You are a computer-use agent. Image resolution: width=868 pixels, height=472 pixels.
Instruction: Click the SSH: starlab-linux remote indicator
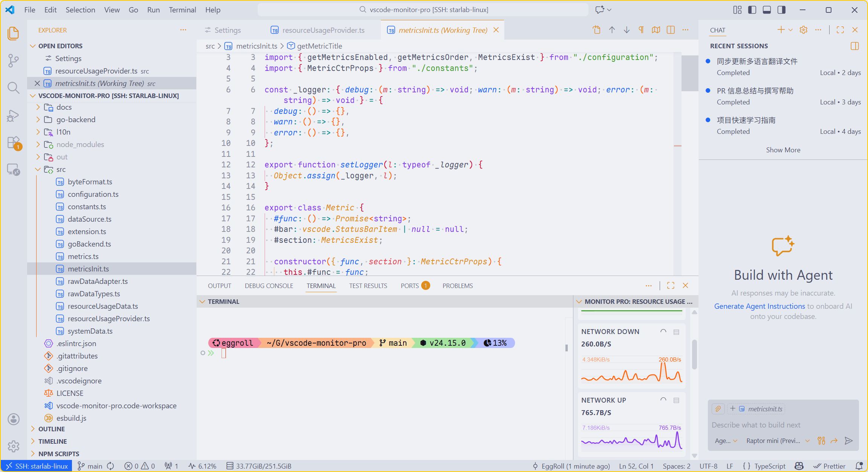37,466
